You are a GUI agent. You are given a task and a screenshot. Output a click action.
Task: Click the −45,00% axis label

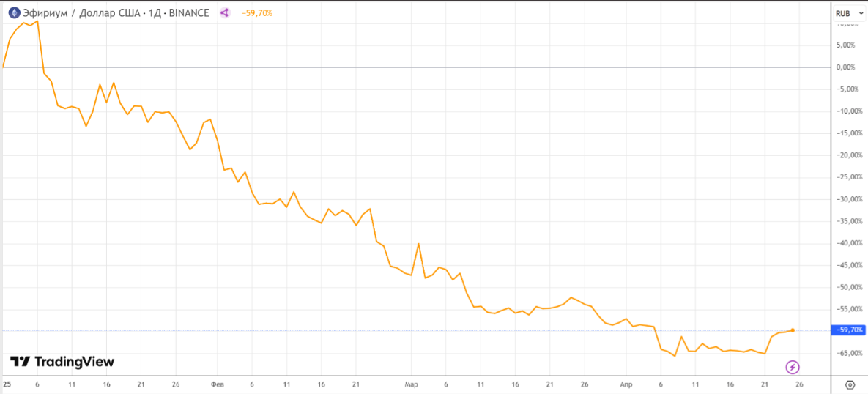pyautogui.click(x=849, y=265)
